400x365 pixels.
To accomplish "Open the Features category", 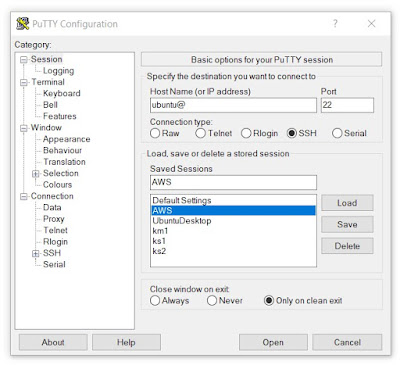I will pyautogui.click(x=60, y=116).
